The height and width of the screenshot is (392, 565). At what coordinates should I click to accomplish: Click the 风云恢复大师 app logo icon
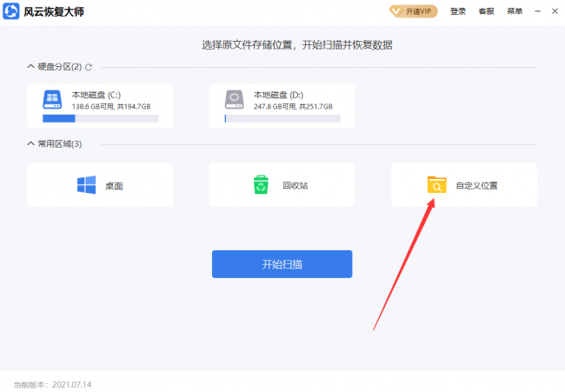tap(10, 11)
